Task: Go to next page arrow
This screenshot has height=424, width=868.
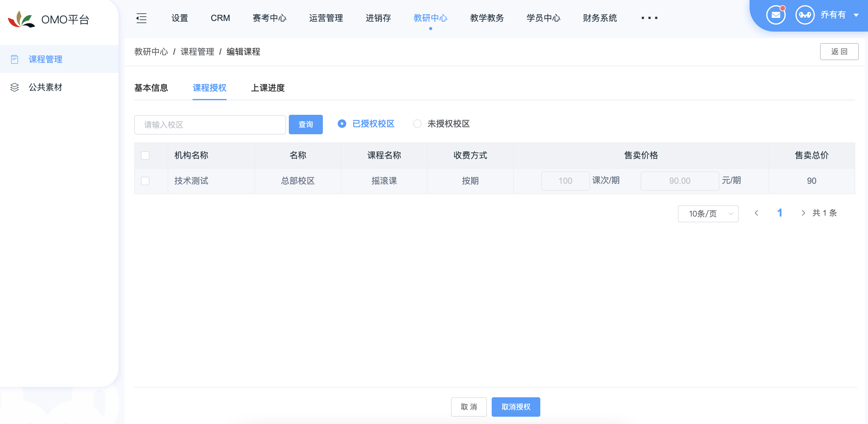Action: coord(803,213)
